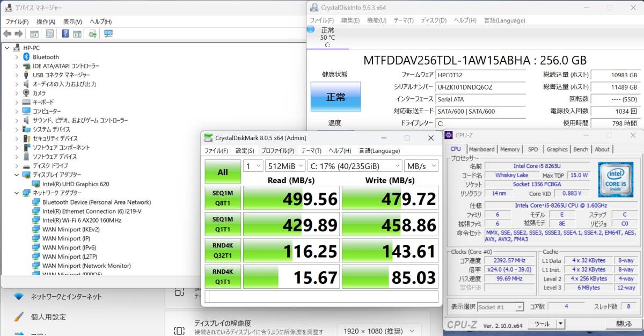
Task: Collapse the ディスプレイ アダプター node
Action: tap(17, 175)
